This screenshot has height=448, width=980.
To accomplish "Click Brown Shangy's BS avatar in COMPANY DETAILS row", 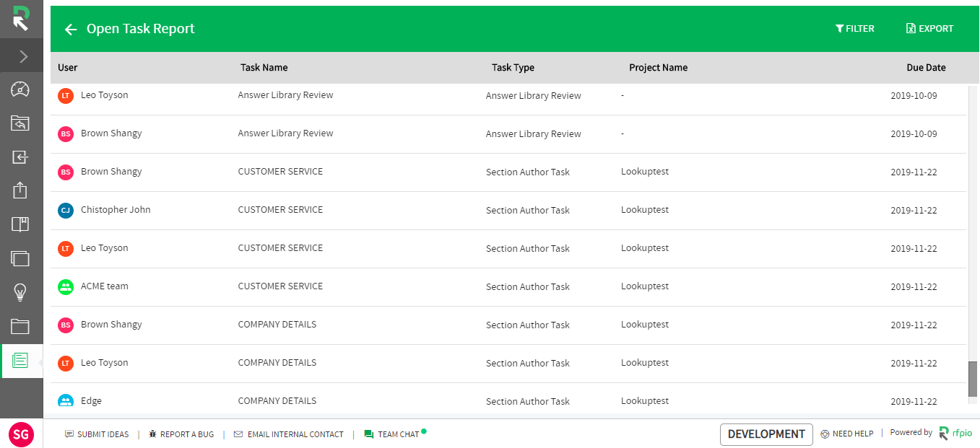I will tap(66, 325).
